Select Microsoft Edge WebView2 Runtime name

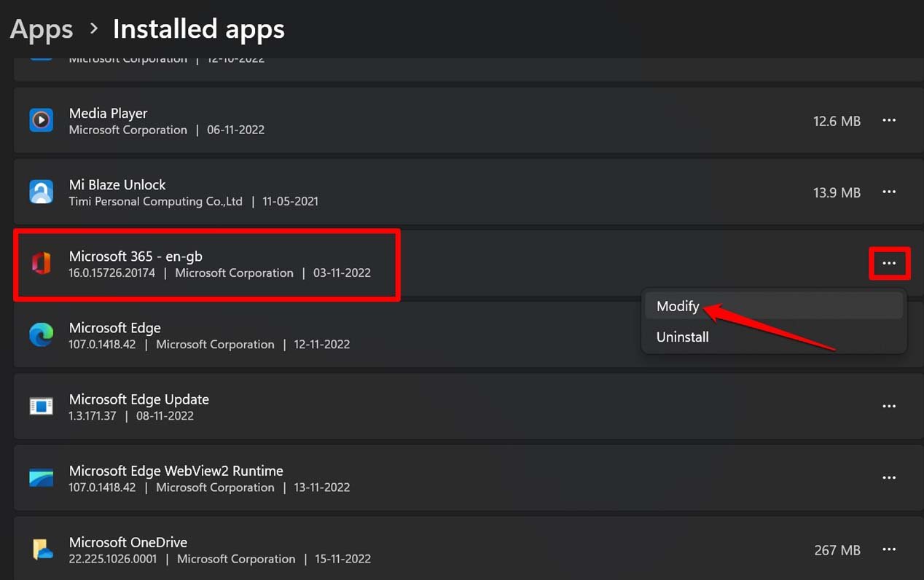coord(176,471)
